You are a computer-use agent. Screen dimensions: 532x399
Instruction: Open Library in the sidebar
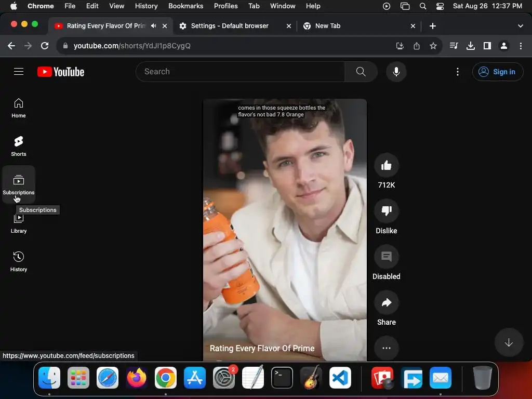coord(19,224)
